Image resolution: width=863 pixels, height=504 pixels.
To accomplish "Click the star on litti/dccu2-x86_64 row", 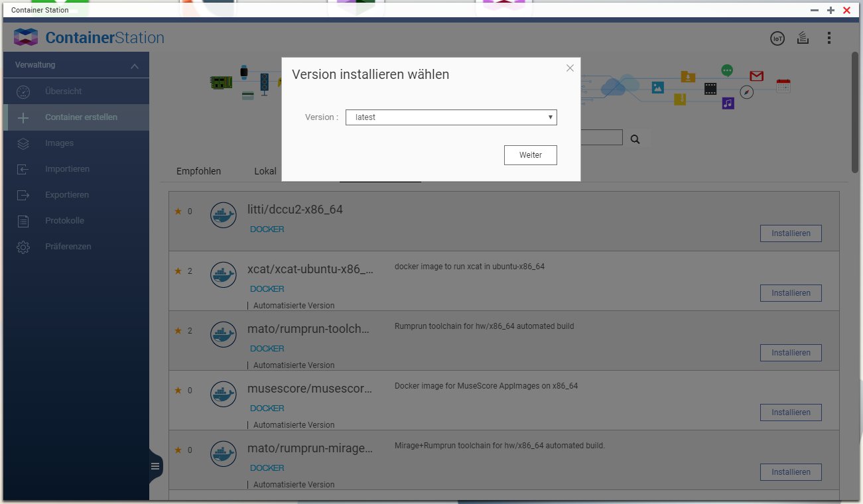I will coord(178,212).
